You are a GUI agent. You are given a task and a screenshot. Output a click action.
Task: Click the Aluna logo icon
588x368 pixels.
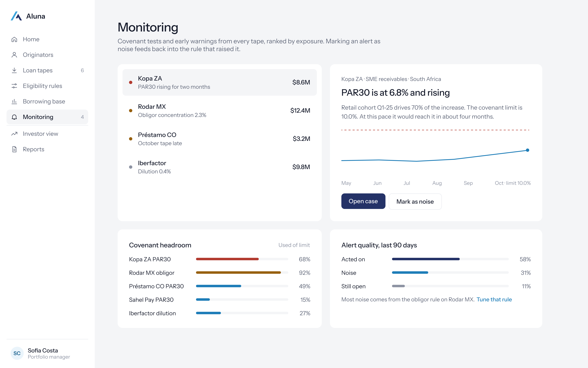(16, 16)
